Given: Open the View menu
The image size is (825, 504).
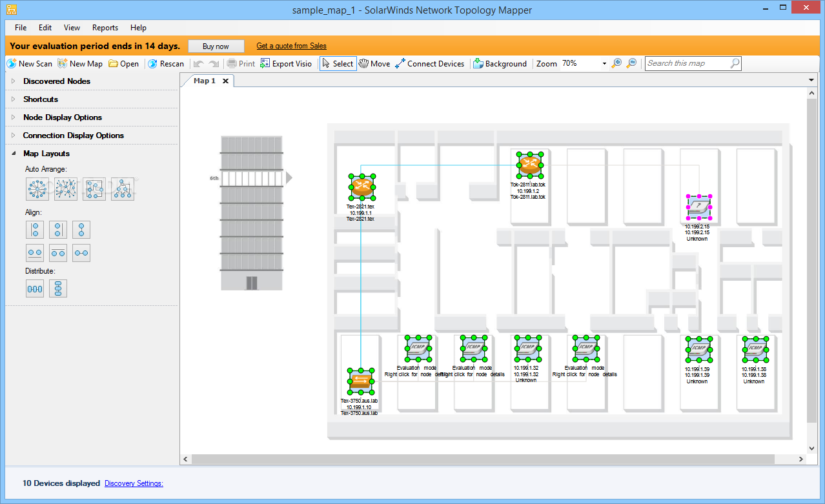Looking at the screenshot, I should coord(72,28).
